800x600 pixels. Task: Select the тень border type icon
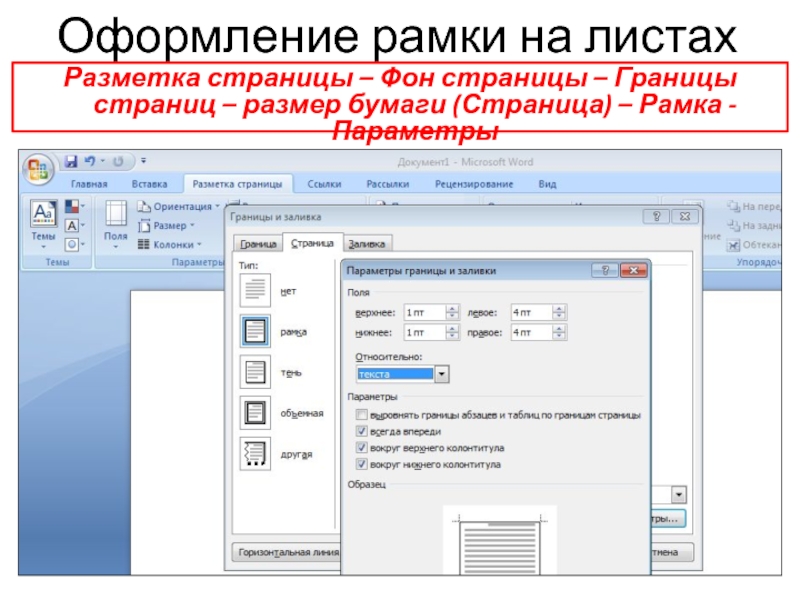coord(255,372)
